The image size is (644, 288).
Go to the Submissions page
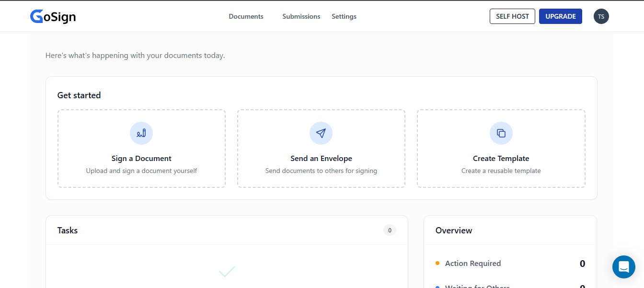301,16
